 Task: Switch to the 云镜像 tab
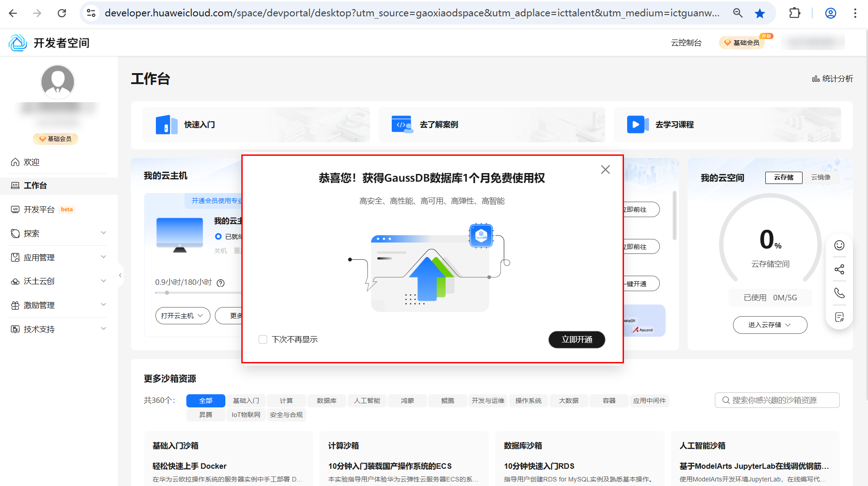[x=821, y=178]
